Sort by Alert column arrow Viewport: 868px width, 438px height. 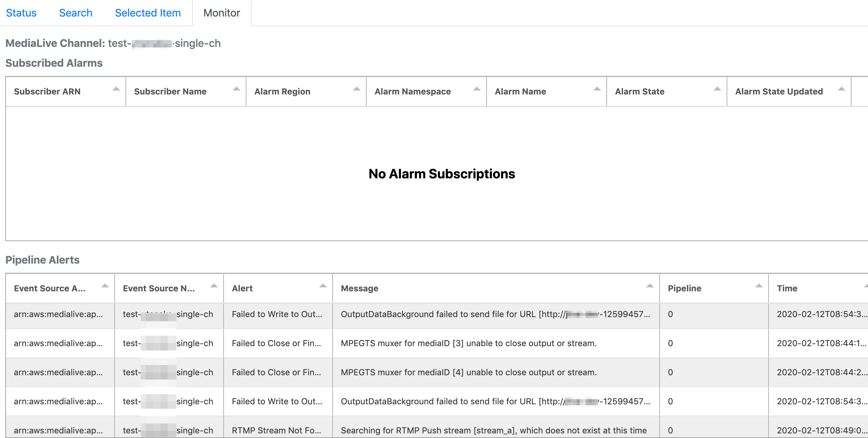coord(323,286)
